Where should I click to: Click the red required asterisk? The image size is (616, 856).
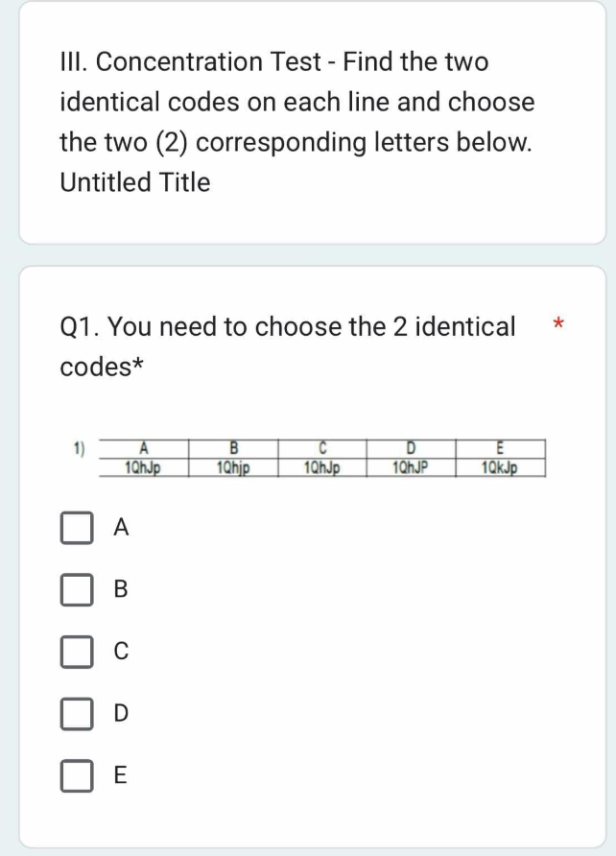pos(560,324)
